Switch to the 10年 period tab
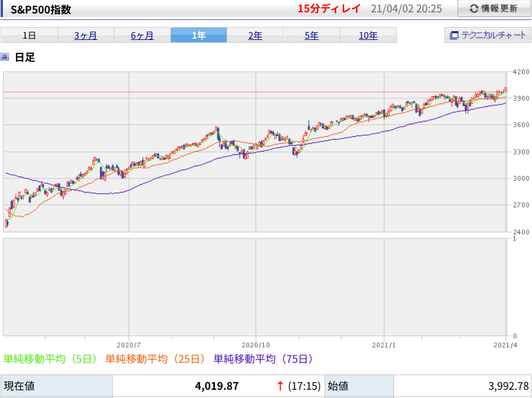The image size is (532, 398). 368,35
